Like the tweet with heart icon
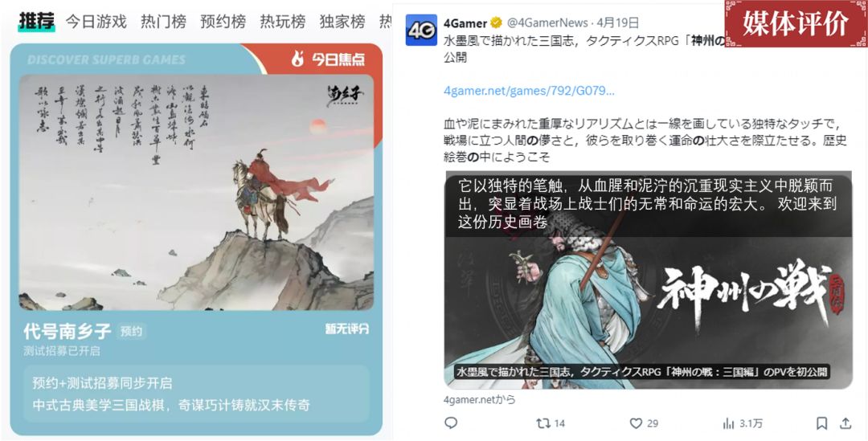868x441 pixels. (x=636, y=423)
